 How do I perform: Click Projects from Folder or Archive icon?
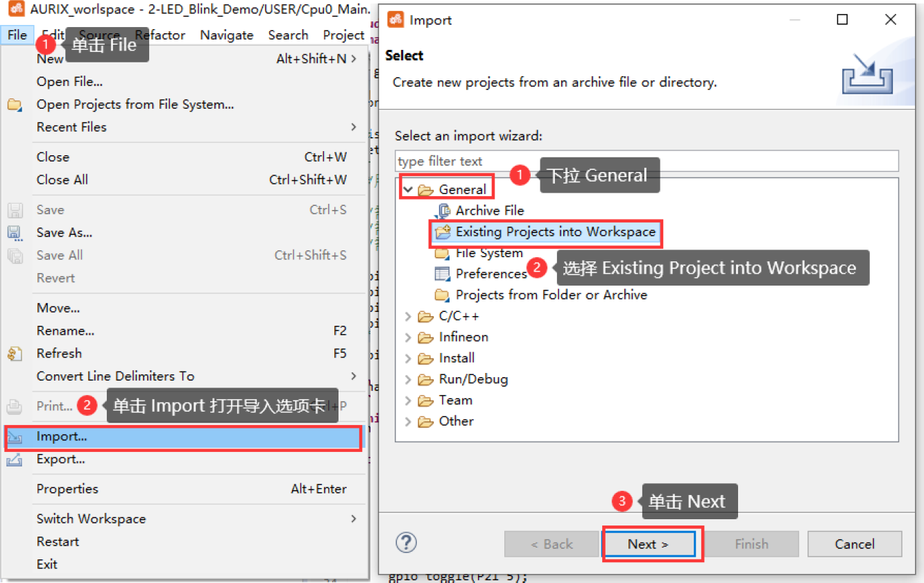coord(442,295)
